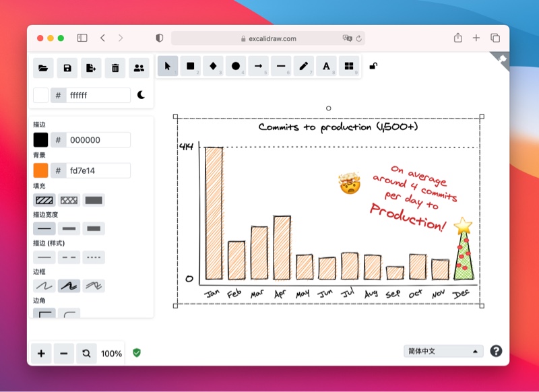
Task: Click the rotation handle above the selection
Action: pos(329,108)
